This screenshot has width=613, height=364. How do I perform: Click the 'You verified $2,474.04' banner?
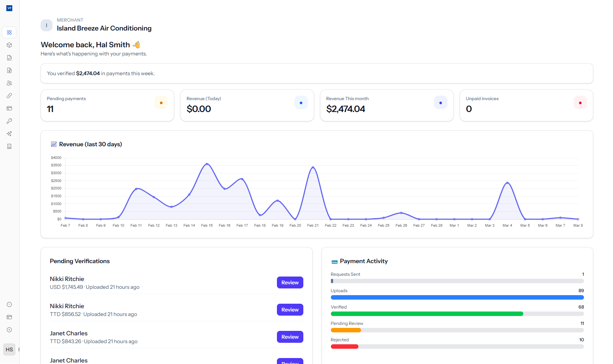pos(317,73)
